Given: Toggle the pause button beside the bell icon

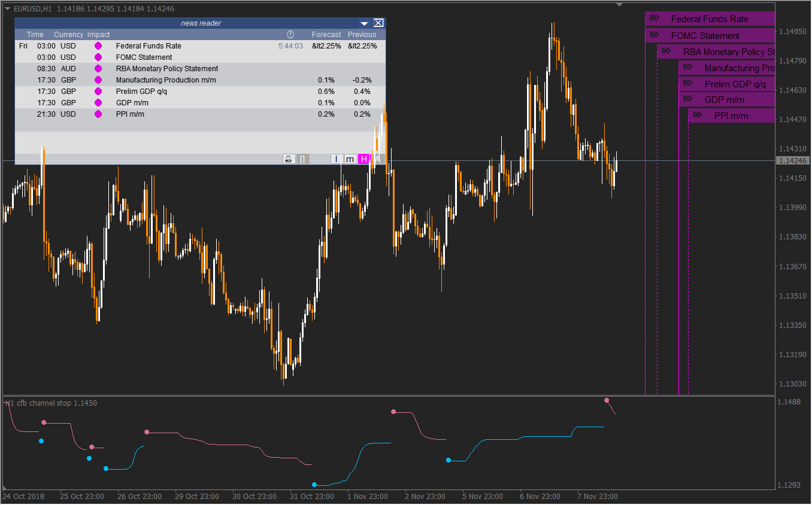Looking at the screenshot, I should tap(303, 159).
